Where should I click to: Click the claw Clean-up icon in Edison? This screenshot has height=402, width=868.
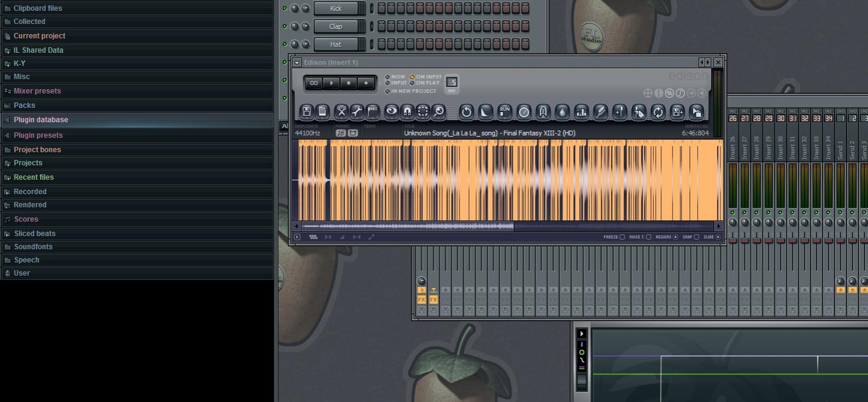[543, 112]
